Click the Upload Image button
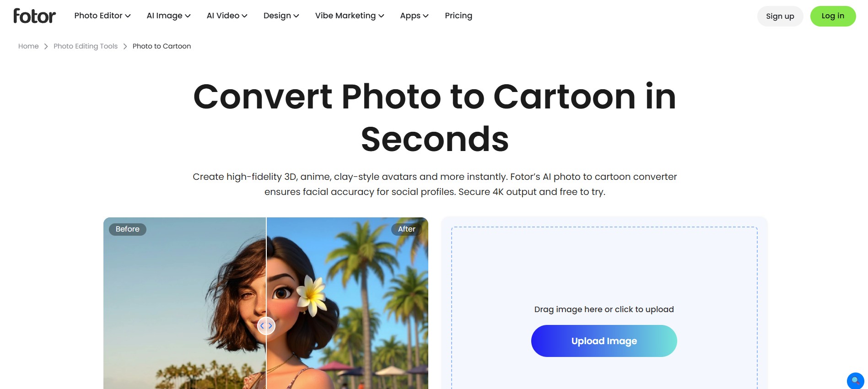 pos(604,341)
